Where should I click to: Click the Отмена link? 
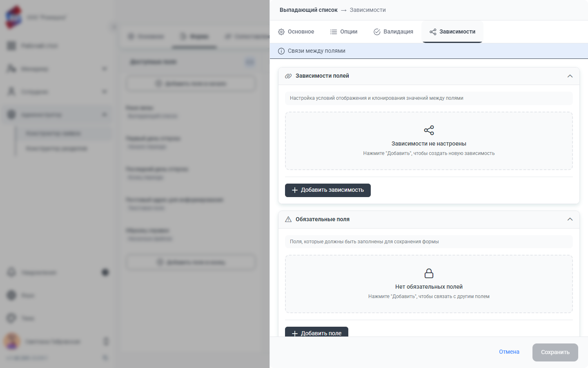(509, 352)
